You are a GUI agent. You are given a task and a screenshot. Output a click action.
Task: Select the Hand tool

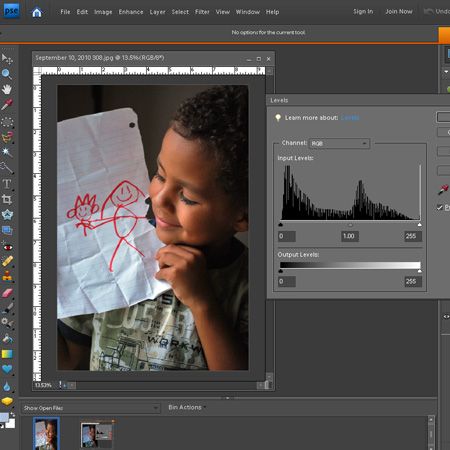[x=7, y=90]
